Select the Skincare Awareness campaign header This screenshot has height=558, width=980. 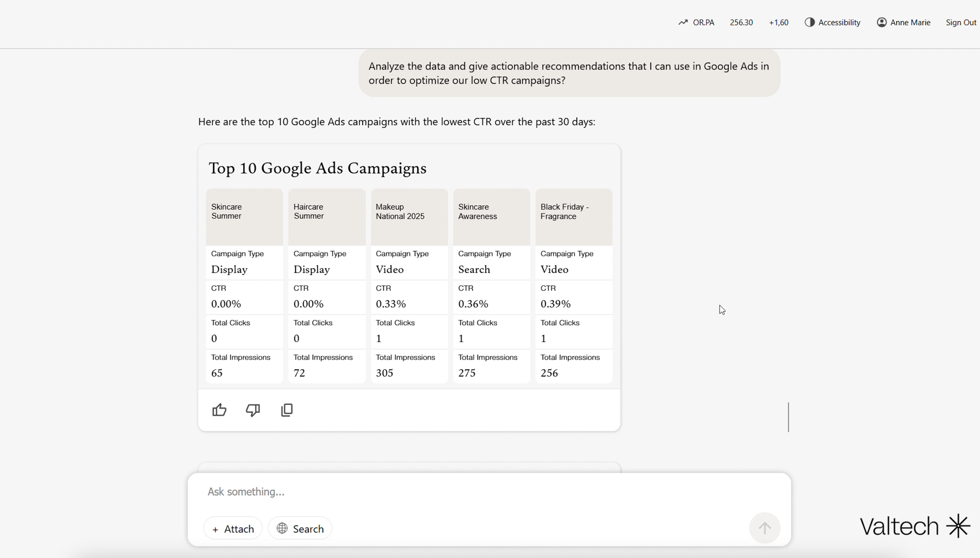(x=491, y=217)
